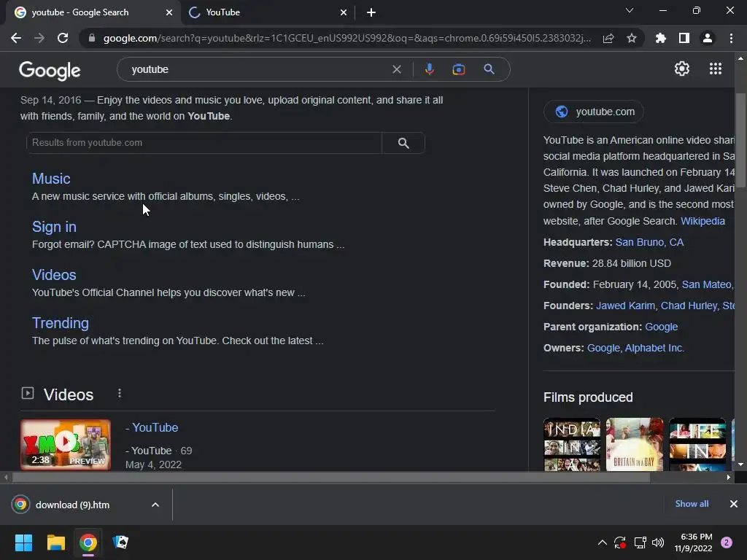The height and width of the screenshot is (560, 747).
Task: Click the Chrome icon in the taskbar
Action: pos(88,542)
